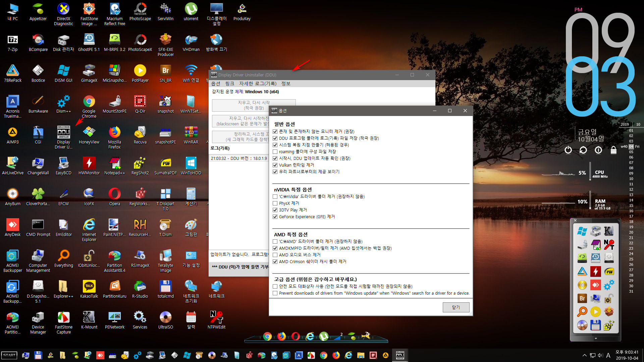Open HWMonitor desktop shortcut
644x362 pixels.
[89, 166]
